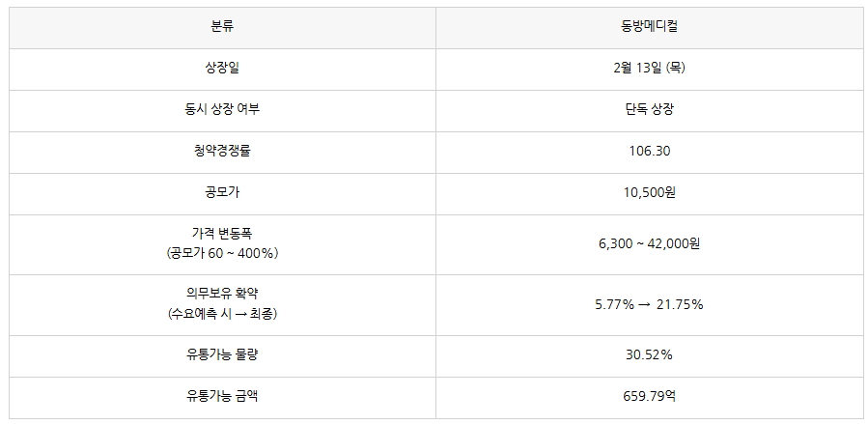Select the 청약경쟁률 row label

(x=222, y=151)
